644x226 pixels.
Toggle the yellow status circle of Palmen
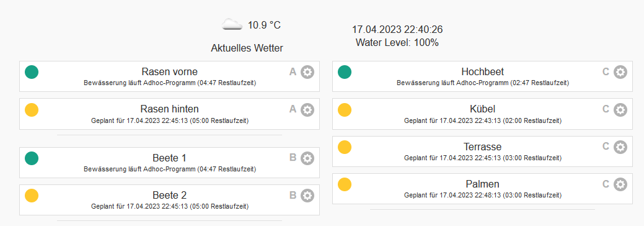pyautogui.click(x=345, y=184)
